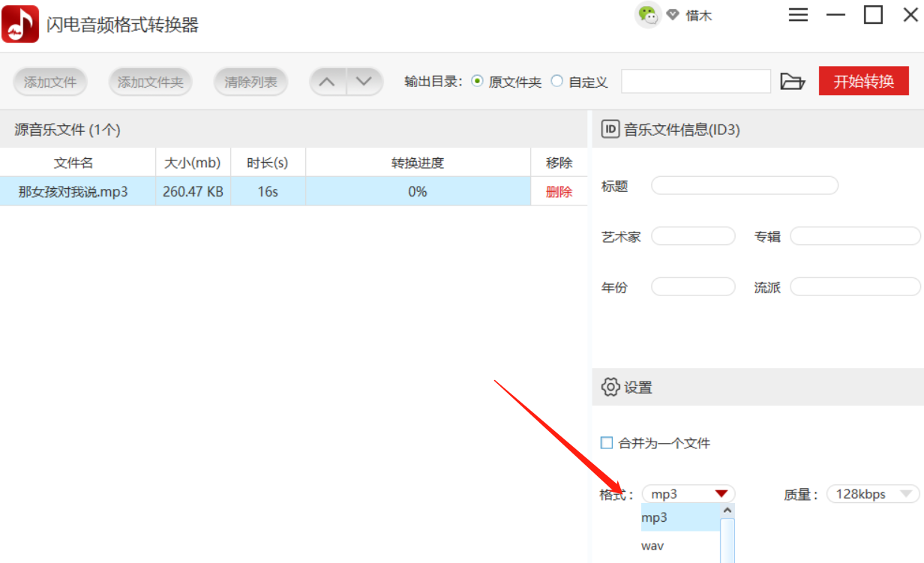Image resolution: width=924 pixels, height=563 pixels.
Task: Click the red music app logo
Action: click(x=20, y=24)
